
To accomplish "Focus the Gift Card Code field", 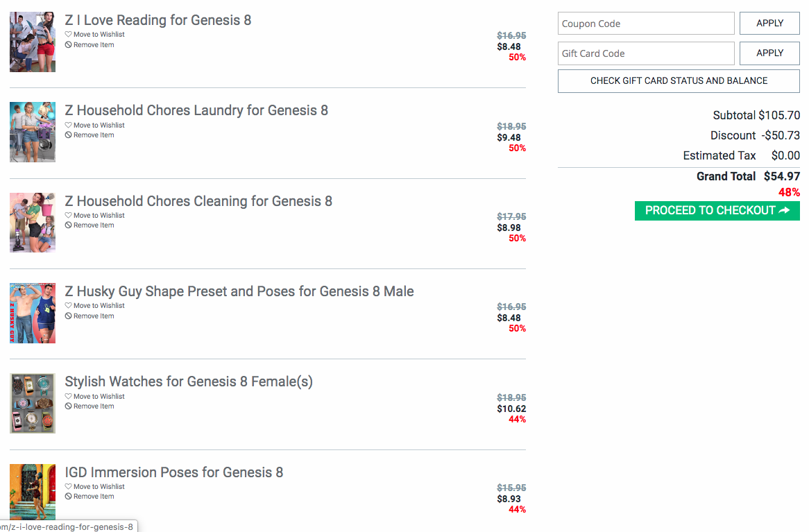I will pyautogui.click(x=646, y=53).
